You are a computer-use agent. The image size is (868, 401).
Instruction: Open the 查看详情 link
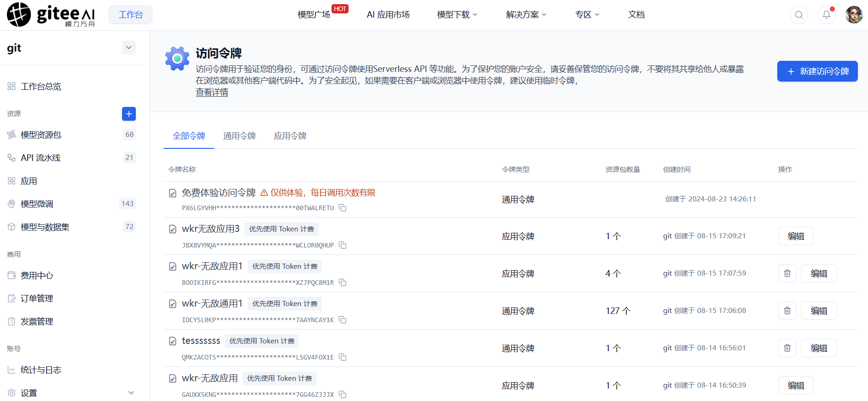coord(212,92)
